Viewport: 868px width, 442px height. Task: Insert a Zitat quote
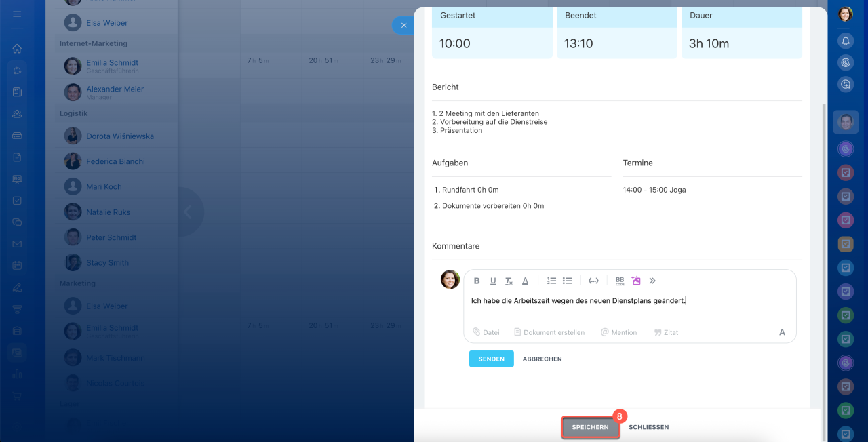666,332
